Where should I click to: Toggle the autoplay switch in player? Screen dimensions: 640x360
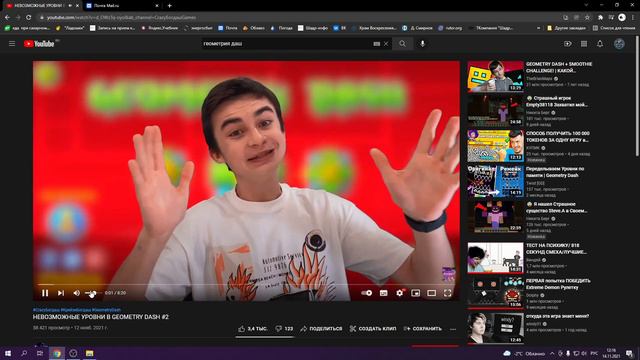(367, 293)
